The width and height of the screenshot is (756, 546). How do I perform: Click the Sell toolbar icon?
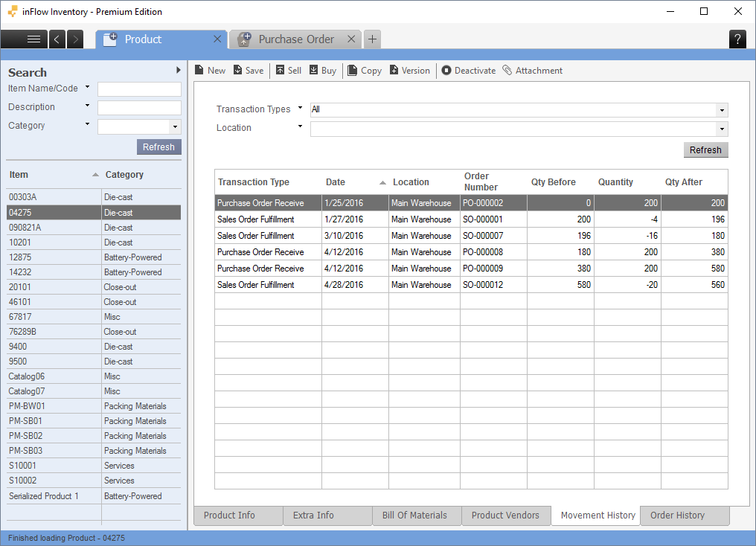tap(280, 71)
